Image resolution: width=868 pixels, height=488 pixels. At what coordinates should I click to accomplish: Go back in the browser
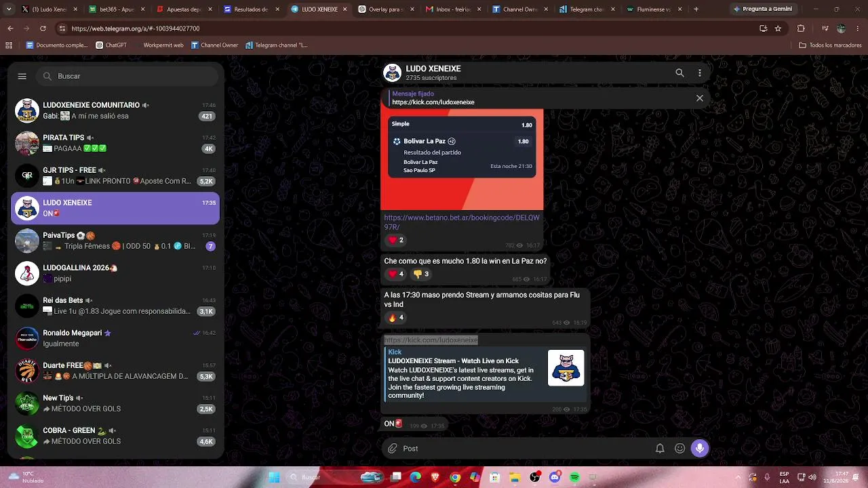pos(10,28)
